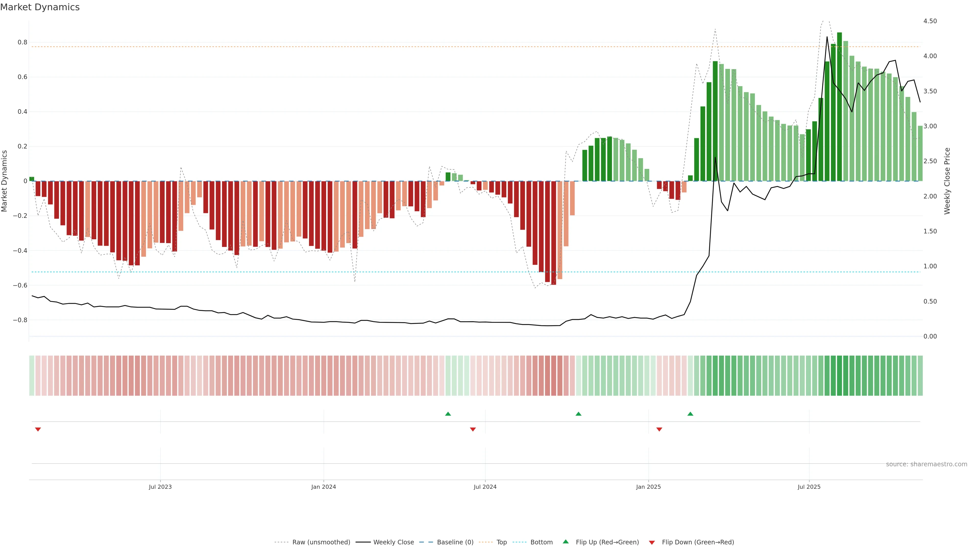This screenshot has height=551, width=980.
Task: Click green flip-up marker after Jan 2025
Action: (x=690, y=414)
